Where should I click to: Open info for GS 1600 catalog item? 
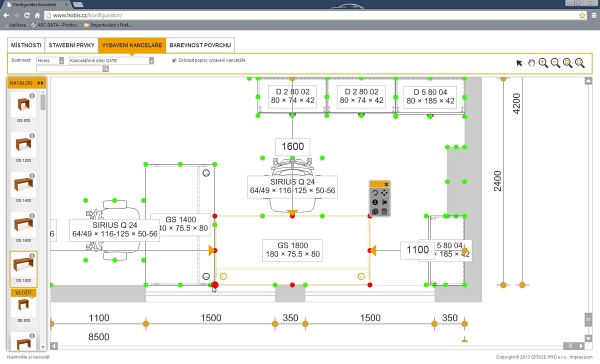point(32,215)
